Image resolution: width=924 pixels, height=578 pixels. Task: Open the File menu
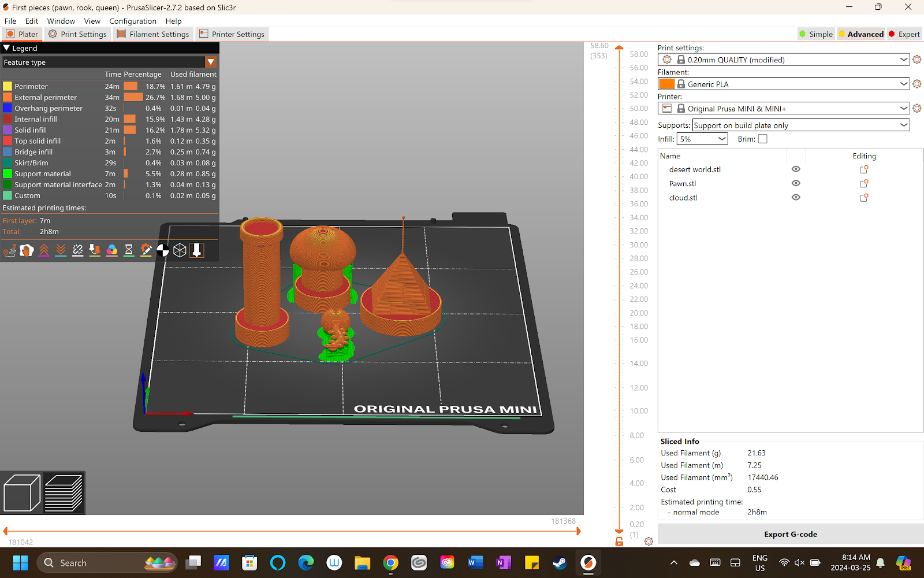(10, 21)
